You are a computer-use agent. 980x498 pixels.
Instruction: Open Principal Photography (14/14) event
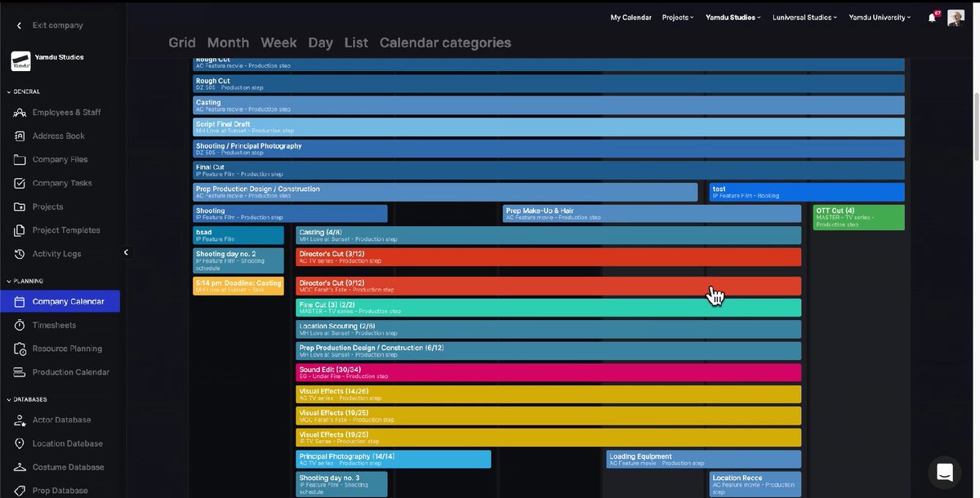pyautogui.click(x=394, y=459)
